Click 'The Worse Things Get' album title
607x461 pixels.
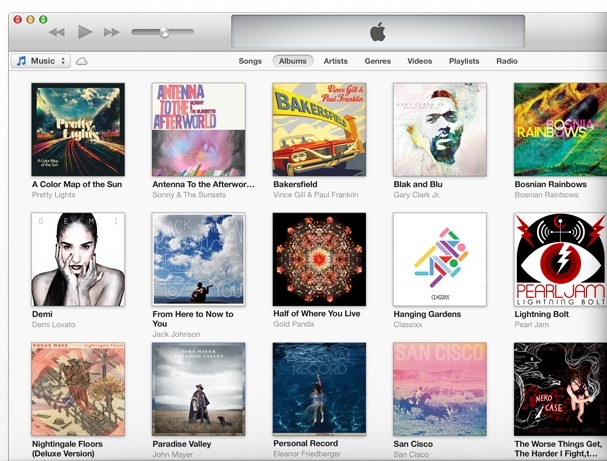coord(560,449)
